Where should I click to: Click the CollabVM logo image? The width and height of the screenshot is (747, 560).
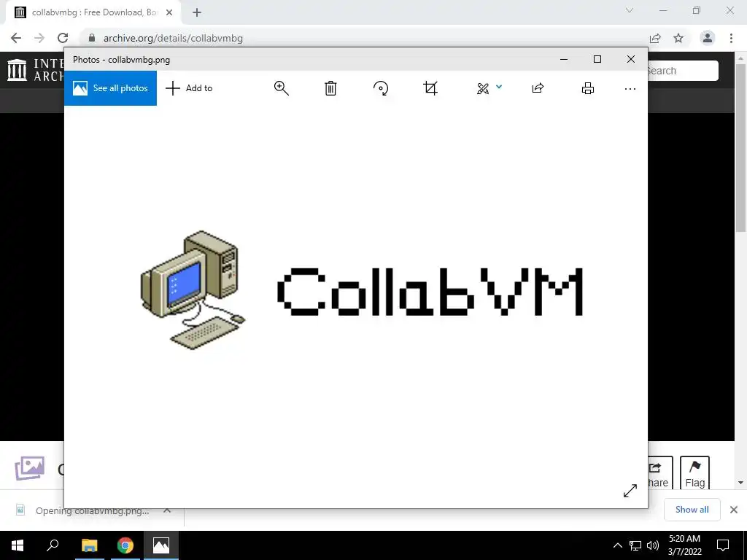pos(361,290)
